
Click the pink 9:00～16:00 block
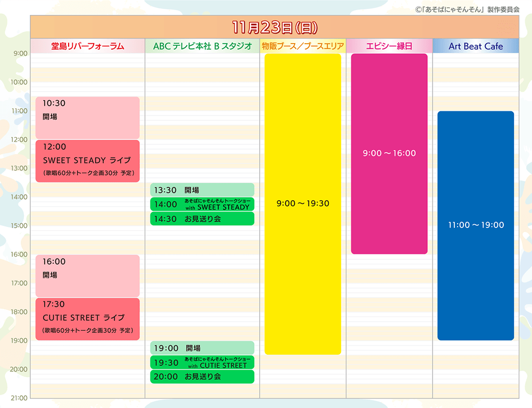tap(389, 153)
